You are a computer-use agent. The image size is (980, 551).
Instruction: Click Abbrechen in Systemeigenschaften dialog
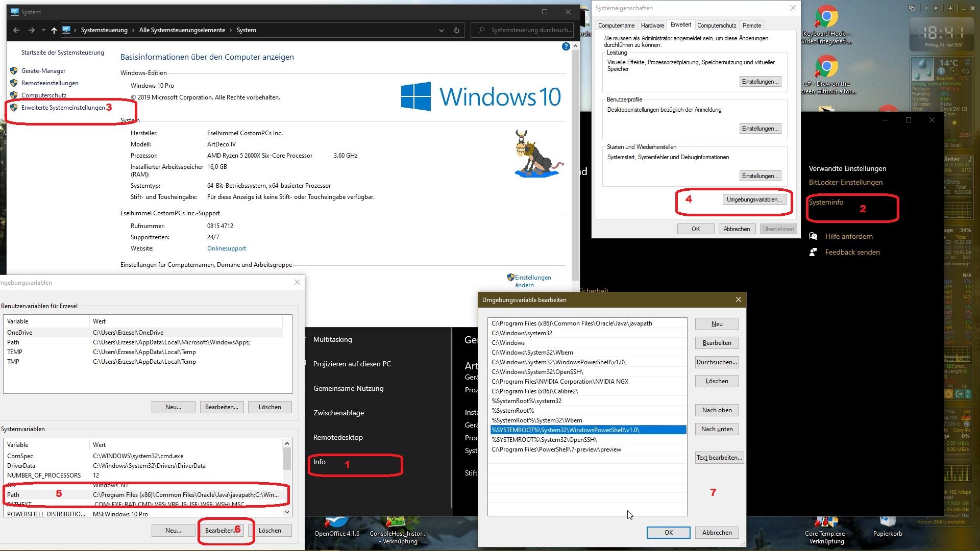click(737, 229)
